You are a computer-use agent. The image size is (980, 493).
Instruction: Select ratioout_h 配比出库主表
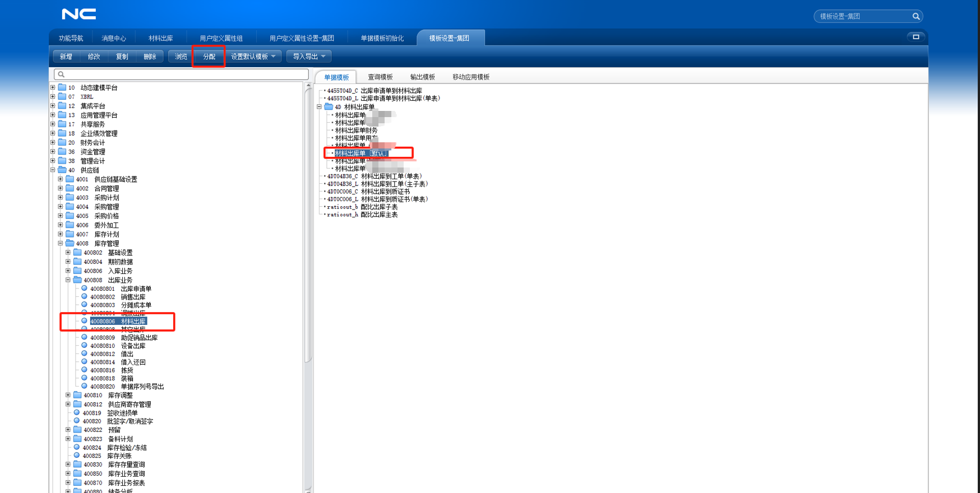(362, 215)
